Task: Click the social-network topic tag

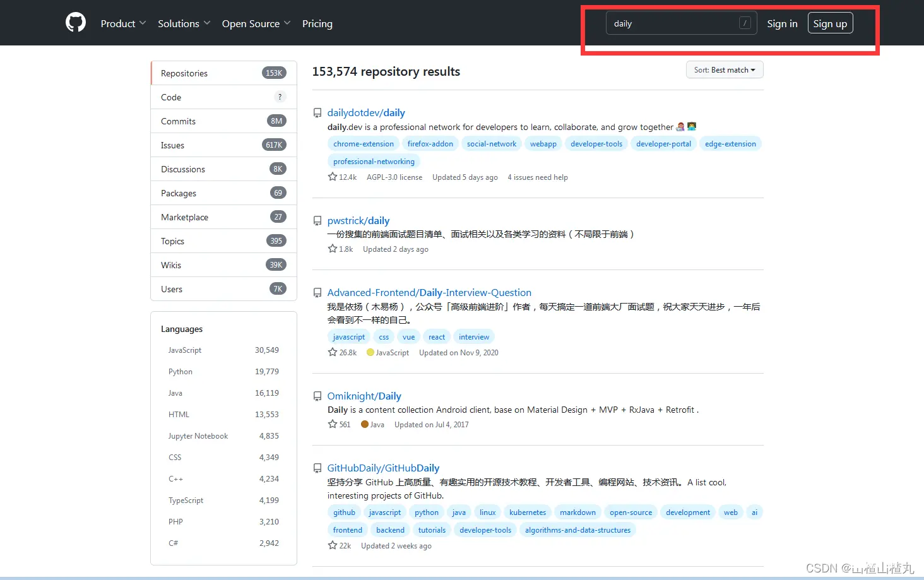Action: click(x=492, y=144)
